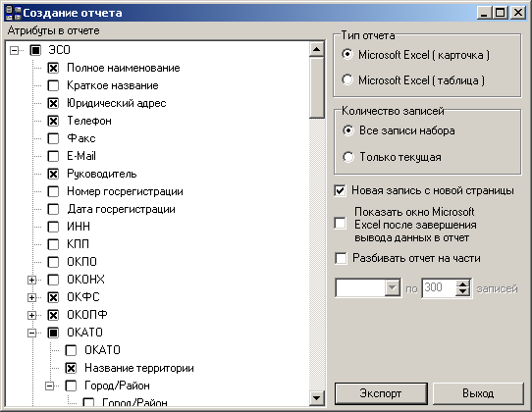The height and width of the screenshot is (412, 532).
Task: Disable Новая запись с новой страницы
Action: tap(340, 190)
